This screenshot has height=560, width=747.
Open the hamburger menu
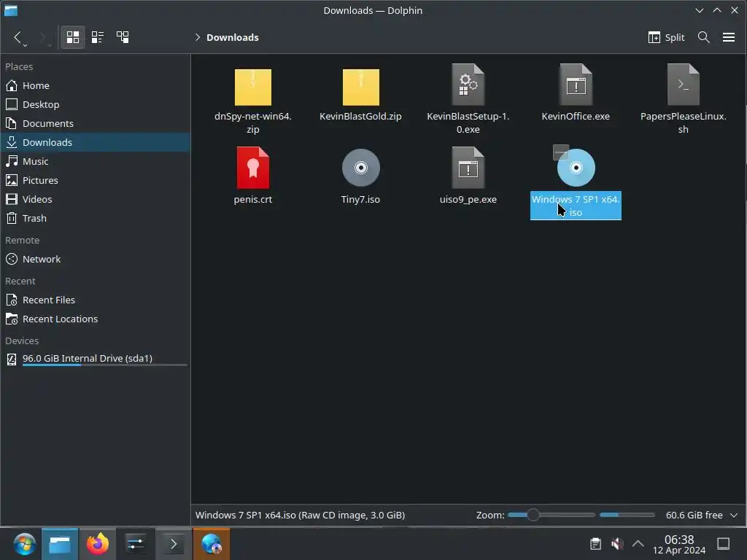tap(729, 37)
